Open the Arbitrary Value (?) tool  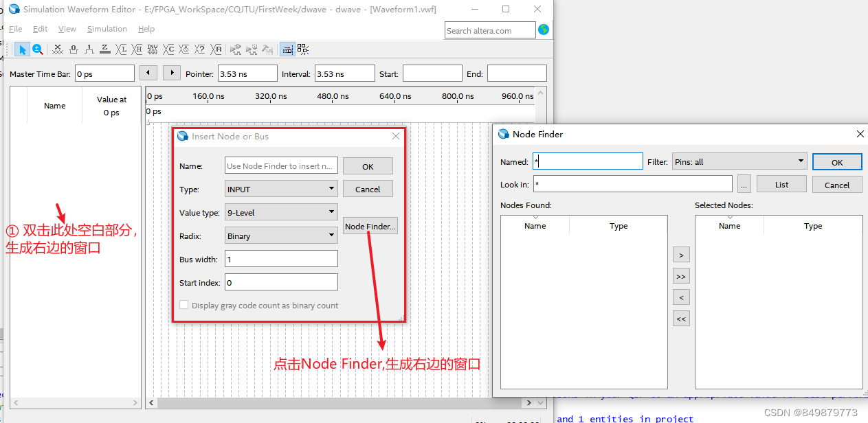[x=200, y=49]
